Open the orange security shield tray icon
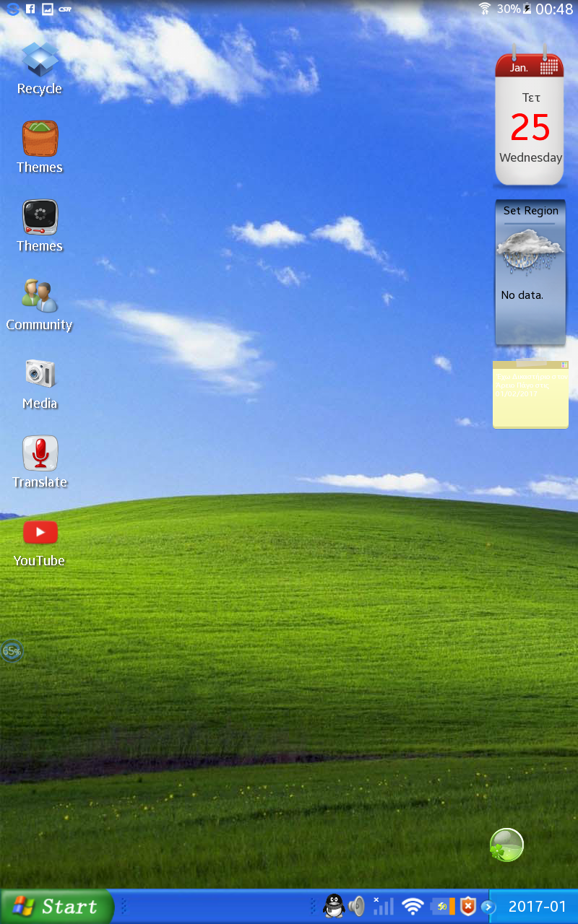 click(468, 906)
